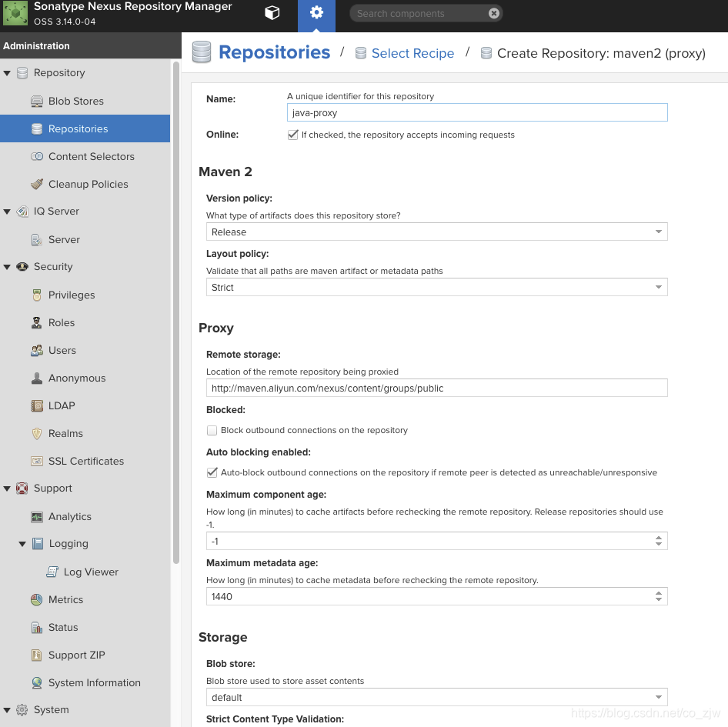Viewport: 728px width, 727px height.
Task: Click the Blob Stores icon
Action: [x=37, y=102]
